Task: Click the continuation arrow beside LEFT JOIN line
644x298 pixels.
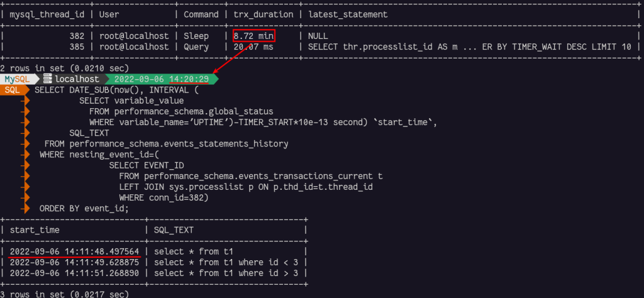Action: click(25, 187)
